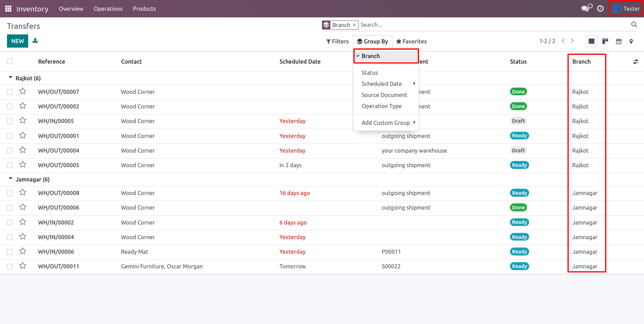Expand Add Custom Group selector
This screenshot has width=644, height=324.
click(x=386, y=123)
